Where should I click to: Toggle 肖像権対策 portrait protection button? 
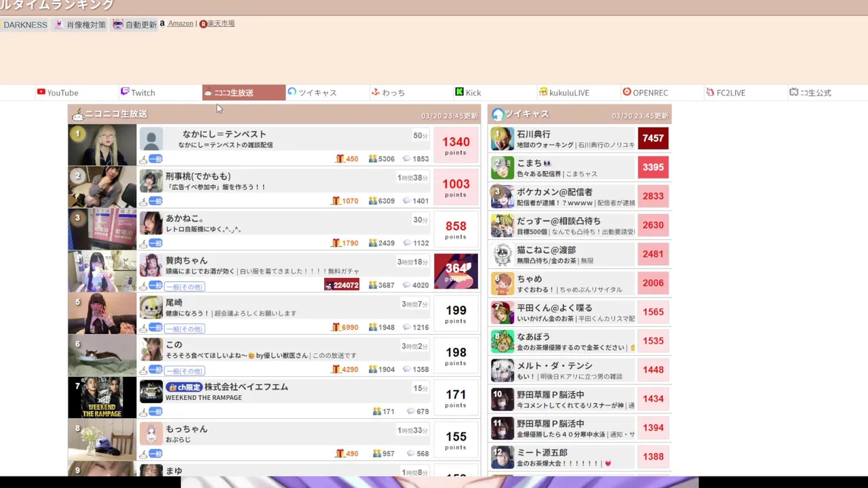pyautogui.click(x=81, y=24)
